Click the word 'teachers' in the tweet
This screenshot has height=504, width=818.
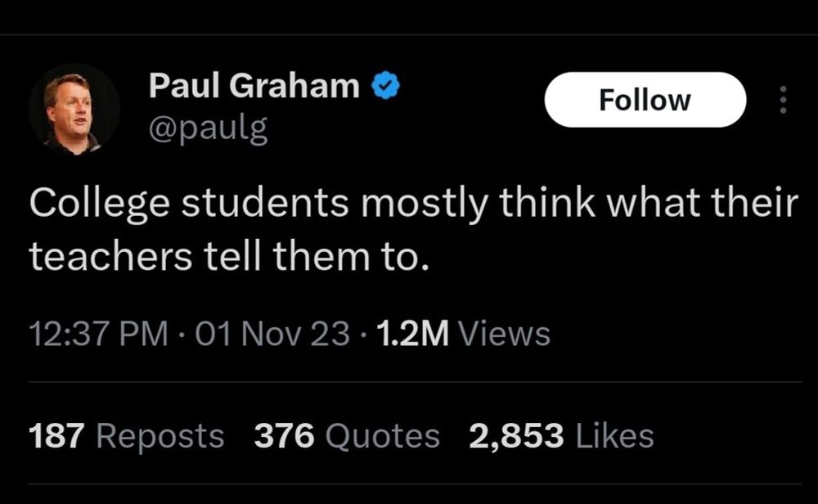pyautogui.click(x=110, y=257)
